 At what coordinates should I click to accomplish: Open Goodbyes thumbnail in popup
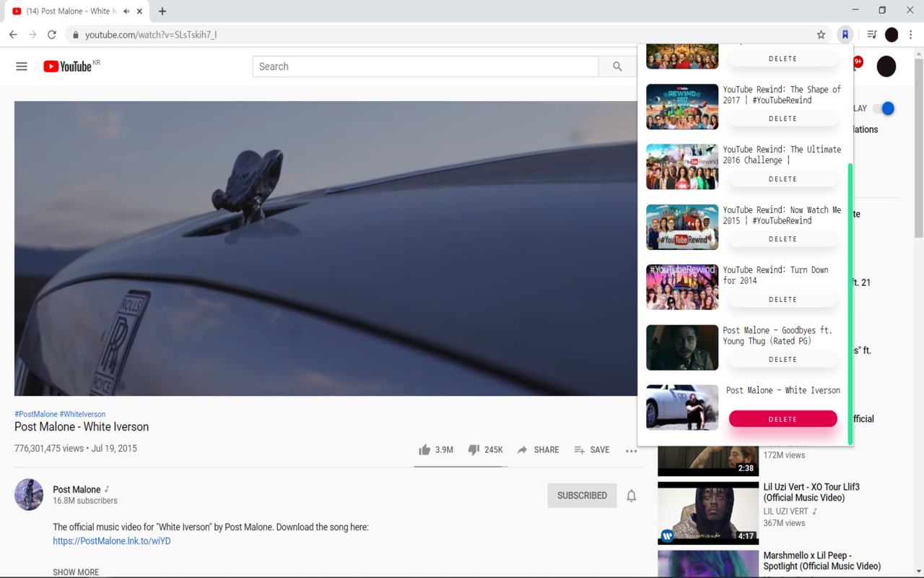(x=682, y=347)
